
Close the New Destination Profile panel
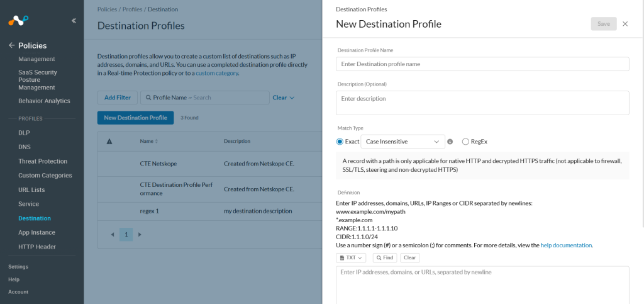coord(625,24)
